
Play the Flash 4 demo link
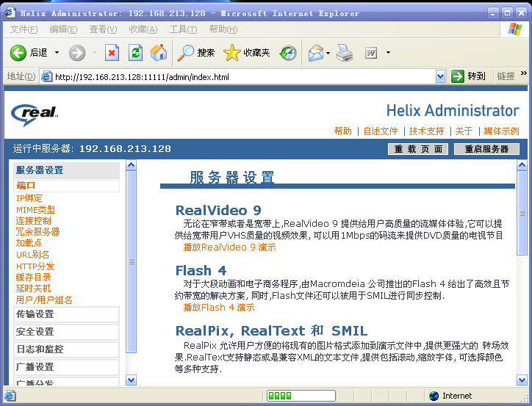(x=219, y=308)
